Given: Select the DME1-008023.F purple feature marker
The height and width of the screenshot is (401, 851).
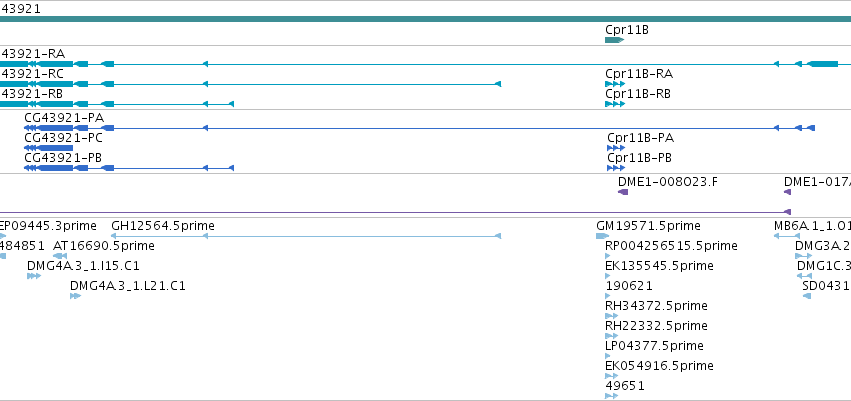Looking at the screenshot, I should pos(623,192).
